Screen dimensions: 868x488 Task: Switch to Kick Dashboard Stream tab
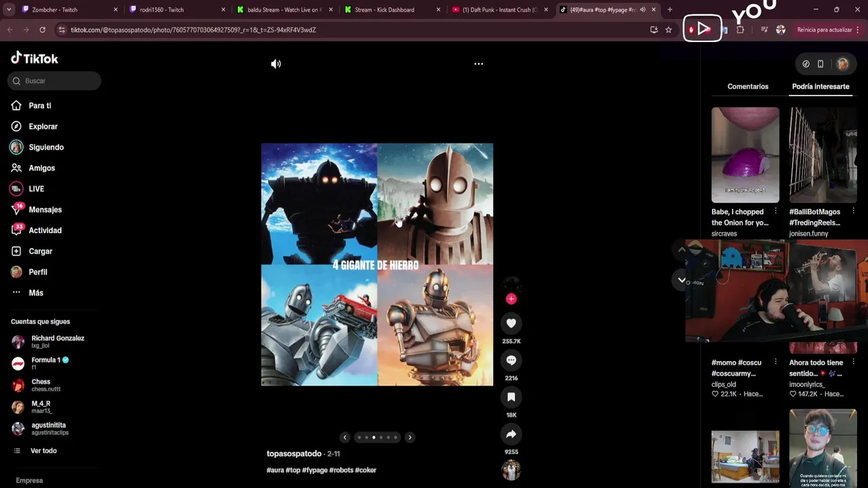[x=392, y=9]
